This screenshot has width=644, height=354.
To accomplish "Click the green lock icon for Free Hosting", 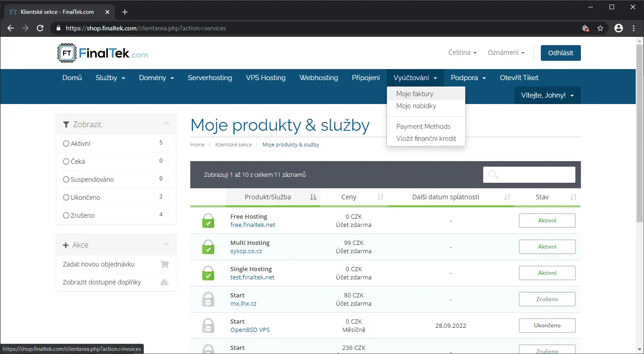I will 208,221.
